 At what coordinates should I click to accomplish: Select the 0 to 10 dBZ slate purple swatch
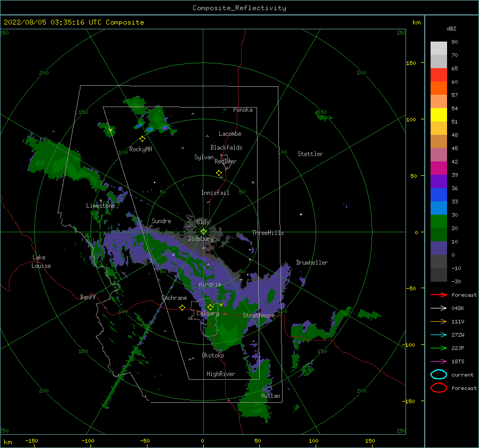tap(439, 248)
